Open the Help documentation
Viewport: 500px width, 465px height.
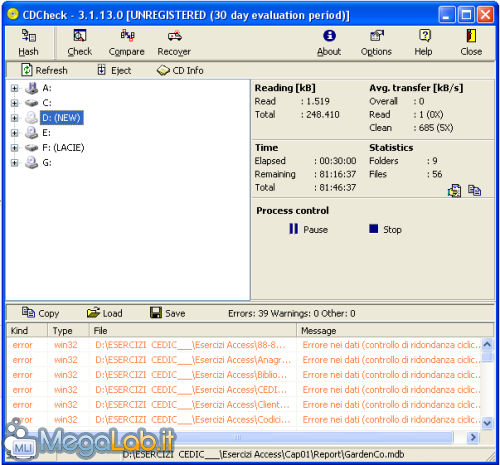(x=424, y=43)
